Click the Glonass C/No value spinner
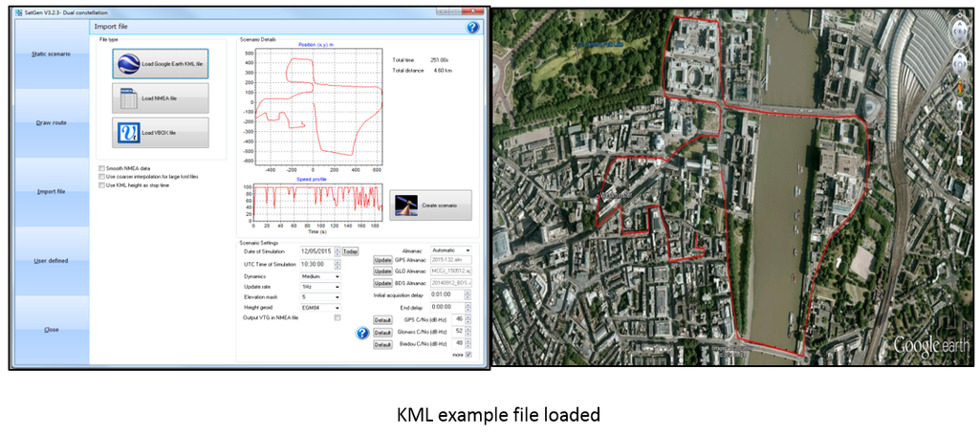 [x=468, y=331]
